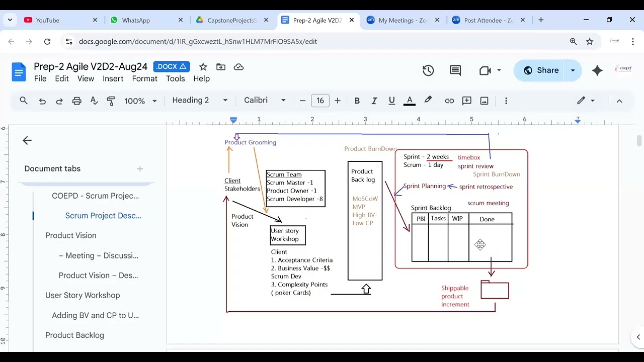Open the Calibri font dropdown
This screenshot has height=362, width=644.
(x=265, y=101)
